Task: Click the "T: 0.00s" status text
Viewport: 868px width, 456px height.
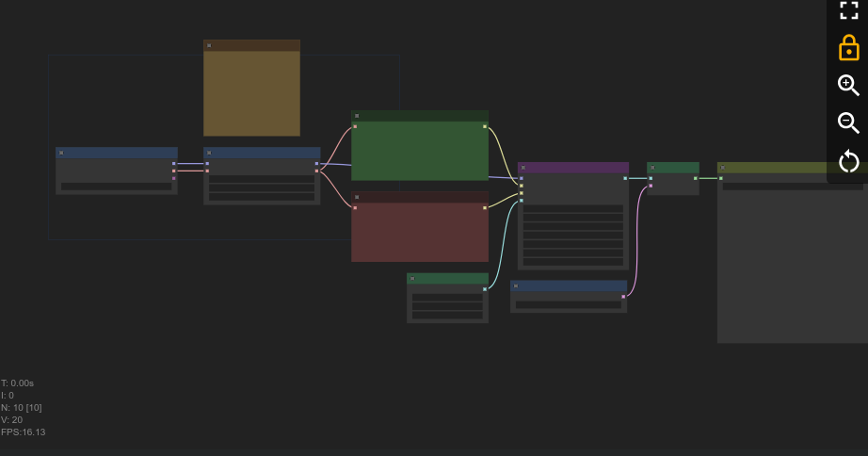Action: (17, 383)
